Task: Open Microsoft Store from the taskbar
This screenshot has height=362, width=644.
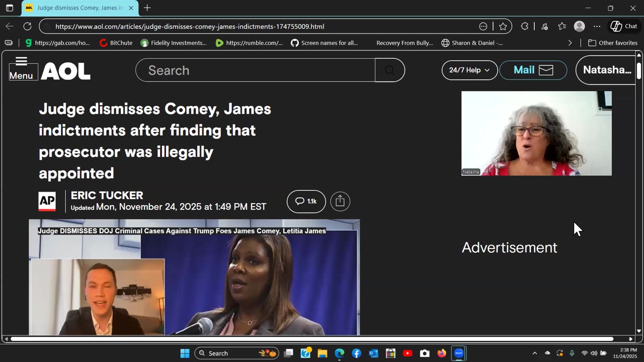Action: point(390,353)
